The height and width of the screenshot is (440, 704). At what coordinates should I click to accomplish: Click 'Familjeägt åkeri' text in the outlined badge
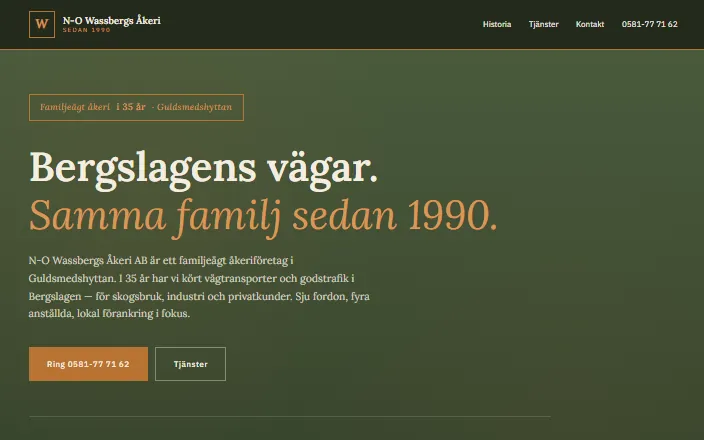[x=75, y=107]
